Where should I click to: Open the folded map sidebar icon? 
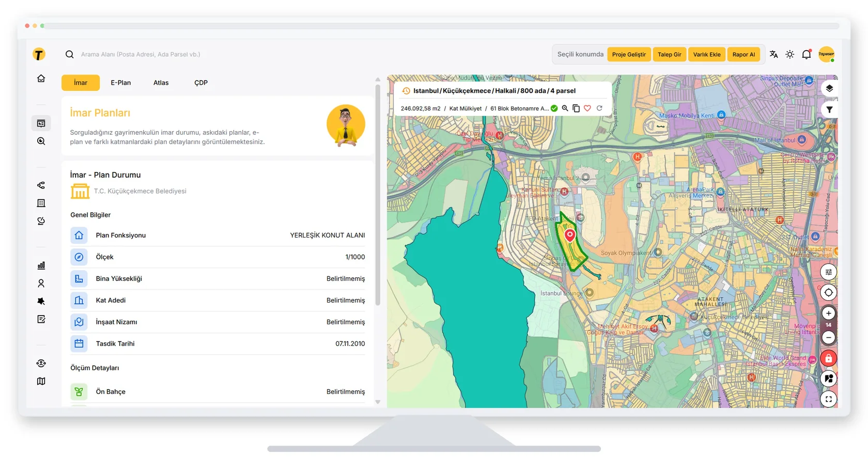(41, 381)
